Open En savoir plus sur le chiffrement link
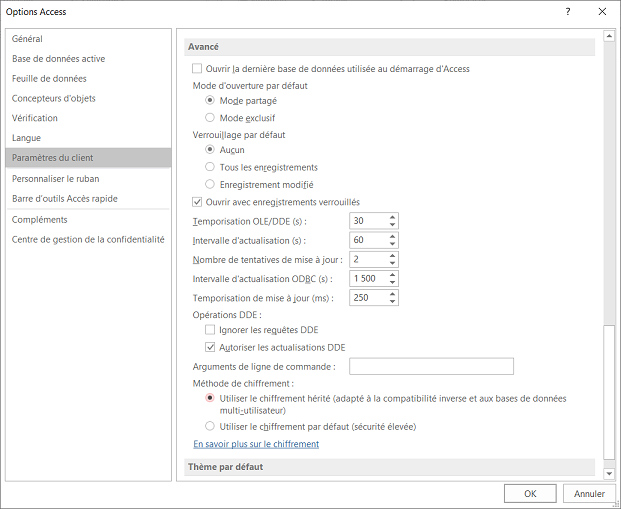The height and width of the screenshot is (509, 621). (256, 444)
